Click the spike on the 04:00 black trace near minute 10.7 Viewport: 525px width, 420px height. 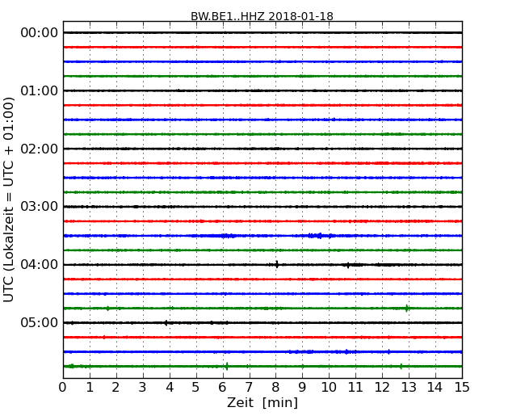348,265
